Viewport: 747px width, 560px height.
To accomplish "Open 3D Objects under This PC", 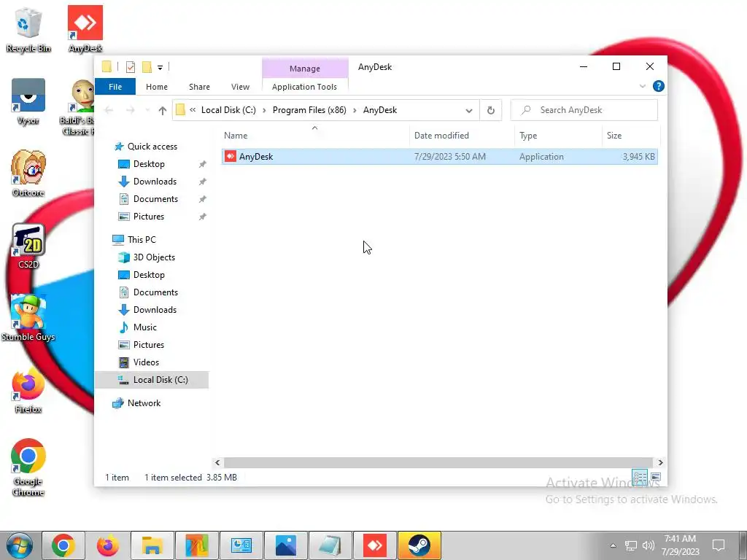I will (153, 257).
